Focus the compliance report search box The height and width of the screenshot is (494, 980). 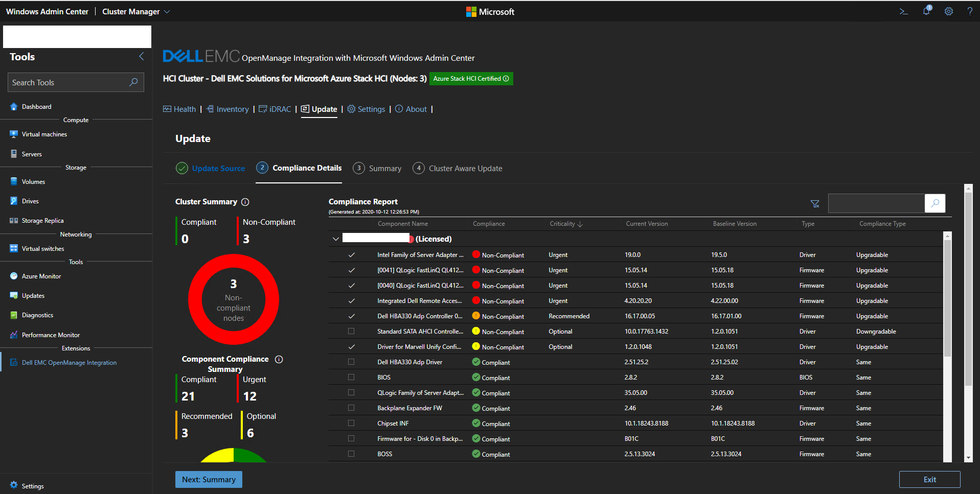pyautogui.click(x=876, y=203)
